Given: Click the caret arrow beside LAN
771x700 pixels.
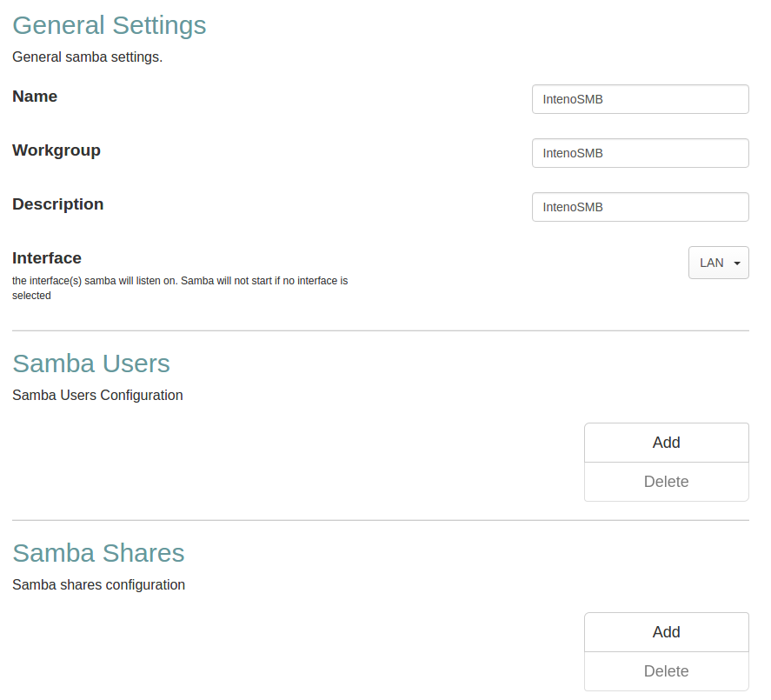Looking at the screenshot, I should pyautogui.click(x=737, y=263).
